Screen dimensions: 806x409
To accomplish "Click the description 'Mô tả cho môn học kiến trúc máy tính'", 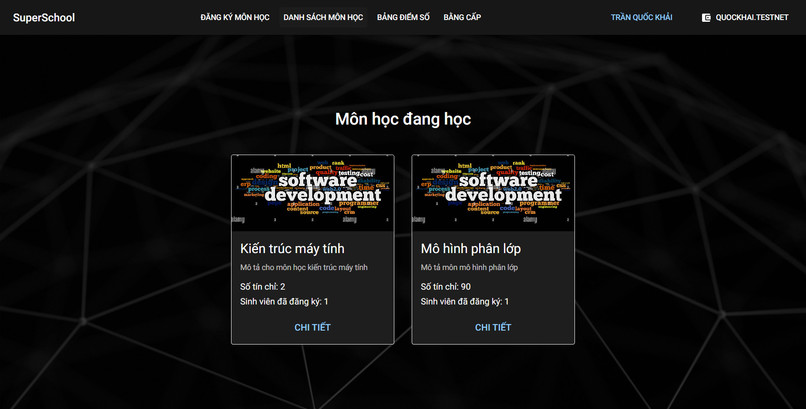I will pos(304,267).
